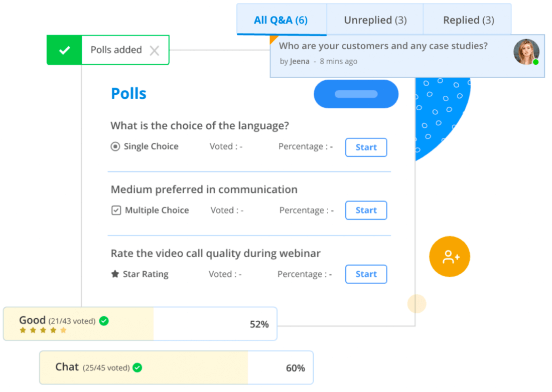Click the green check next to Good
This screenshot has height=392, width=552.
(x=104, y=321)
